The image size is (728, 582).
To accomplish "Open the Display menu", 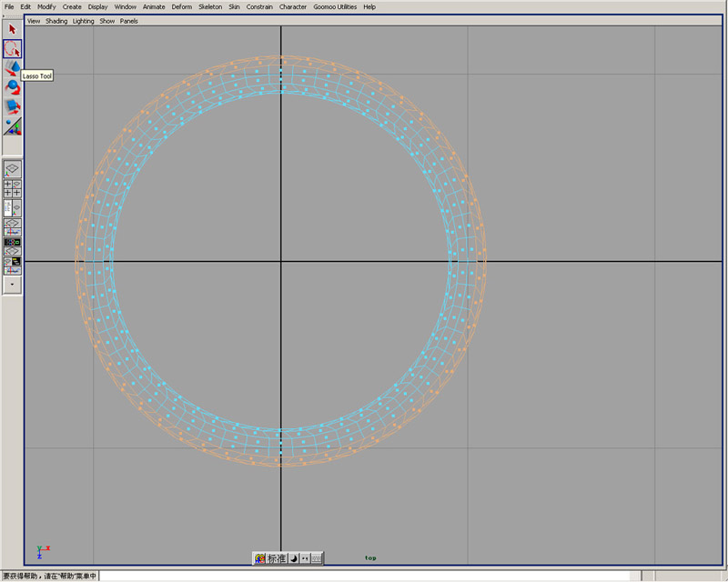I will 98,7.
